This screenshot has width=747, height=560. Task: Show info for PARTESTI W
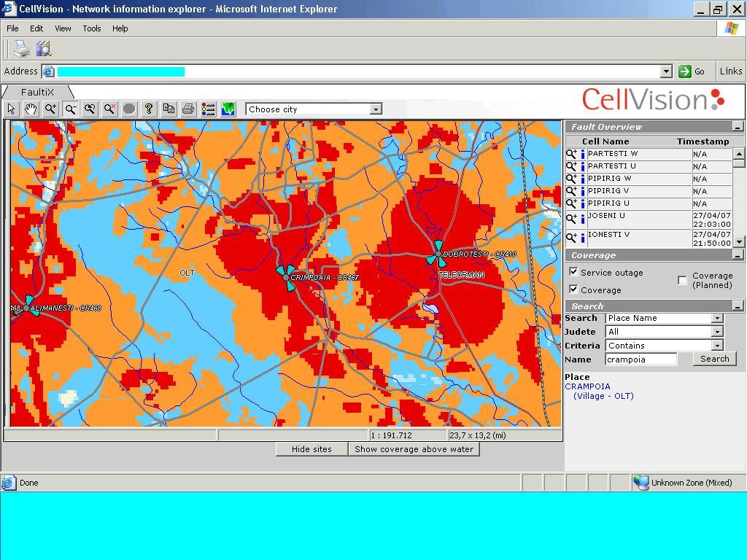582,155
